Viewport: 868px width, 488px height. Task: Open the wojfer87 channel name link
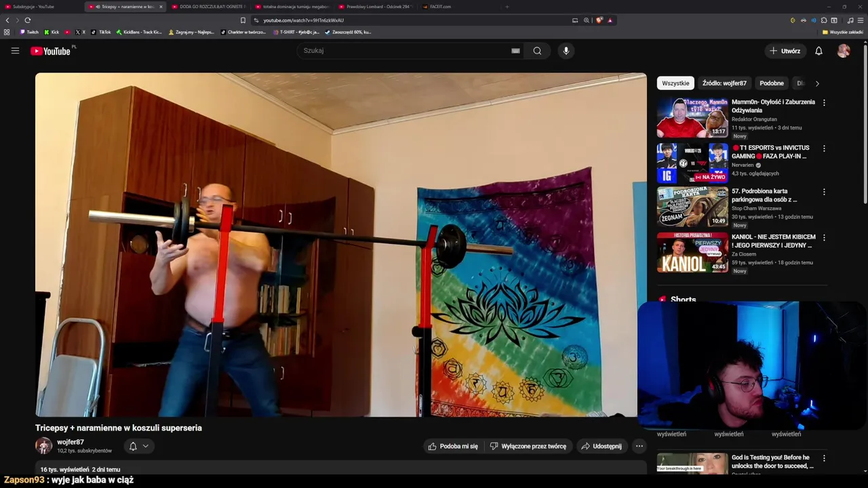[71, 442]
